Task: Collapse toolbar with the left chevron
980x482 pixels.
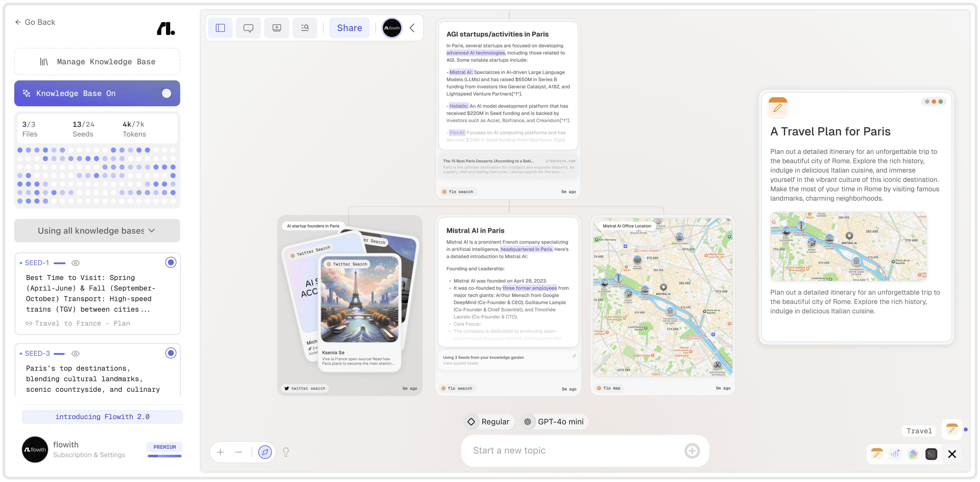Action: tap(412, 28)
